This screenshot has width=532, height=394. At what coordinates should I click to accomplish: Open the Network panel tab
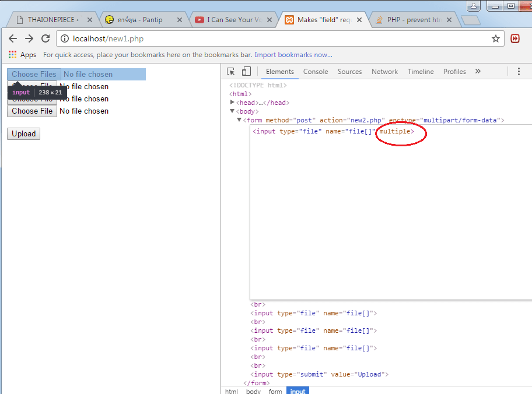(x=384, y=72)
